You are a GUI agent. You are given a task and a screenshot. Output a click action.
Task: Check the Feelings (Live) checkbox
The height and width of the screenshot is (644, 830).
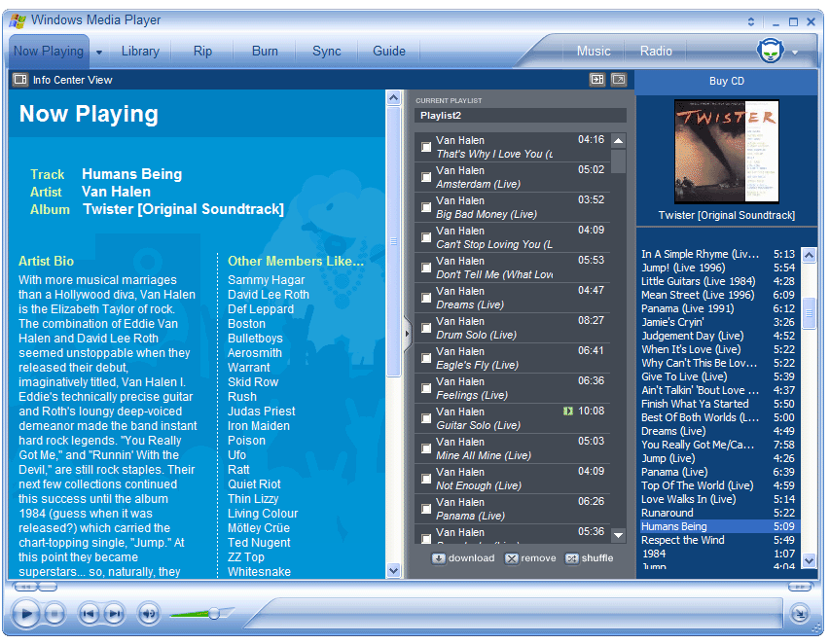(x=426, y=388)
